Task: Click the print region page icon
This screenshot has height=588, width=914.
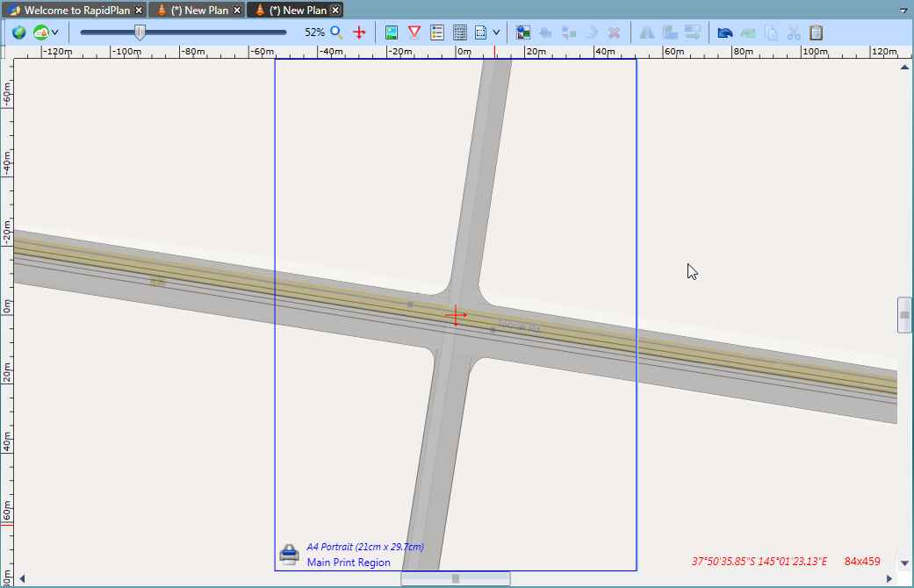Action: (x=481, y=32)
